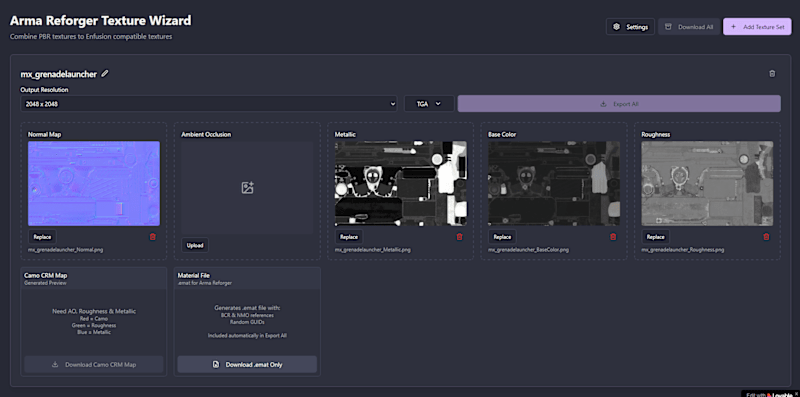Replace the Roughness texture
800x397 pixels.
[x=656, y=237]
